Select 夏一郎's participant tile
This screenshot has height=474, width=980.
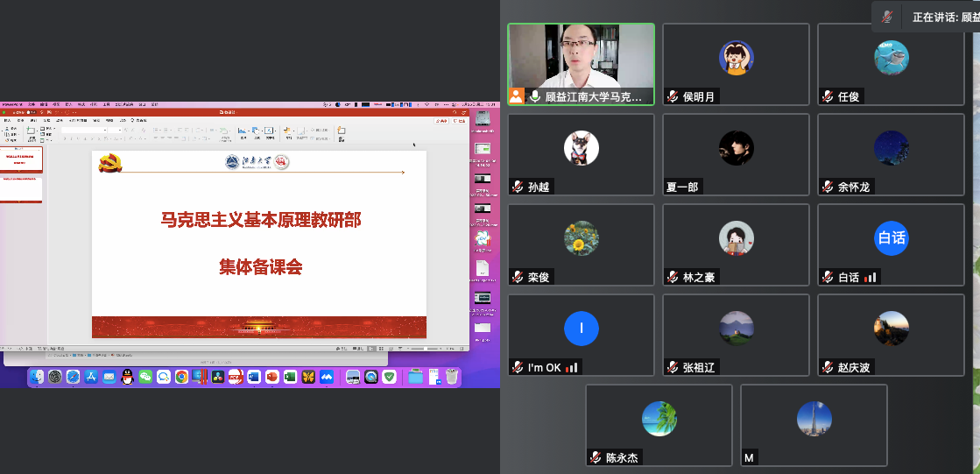(736, 154)
